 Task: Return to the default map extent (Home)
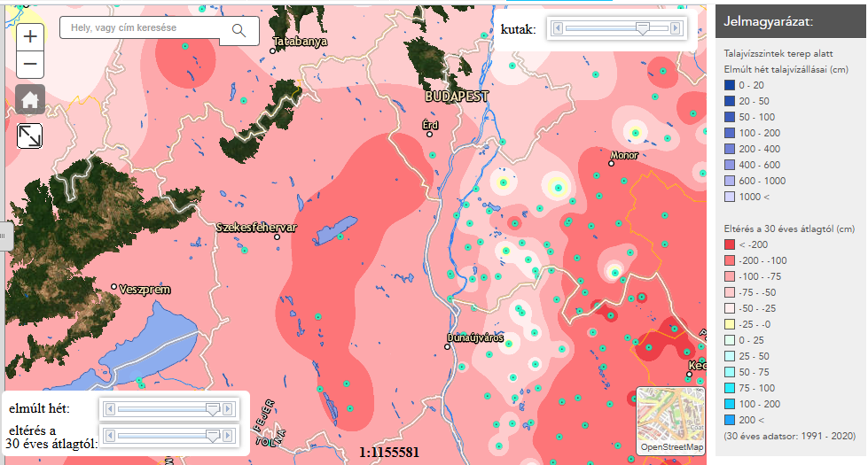pos(30,99)
